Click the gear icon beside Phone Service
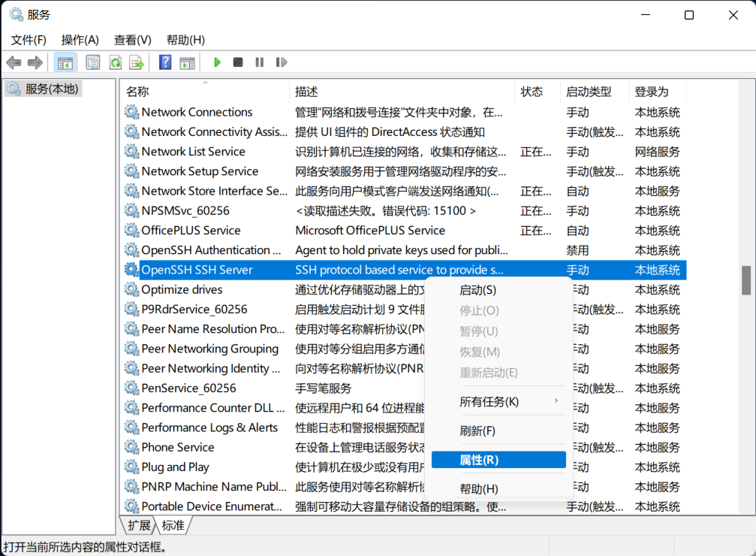Viewport: 756px width, 556px height. (x=131, y=447)
